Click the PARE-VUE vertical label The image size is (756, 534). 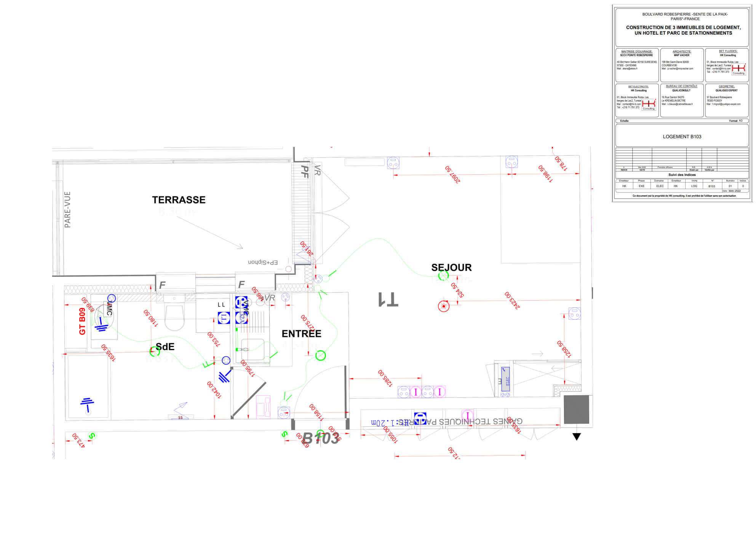click(68, 210)
